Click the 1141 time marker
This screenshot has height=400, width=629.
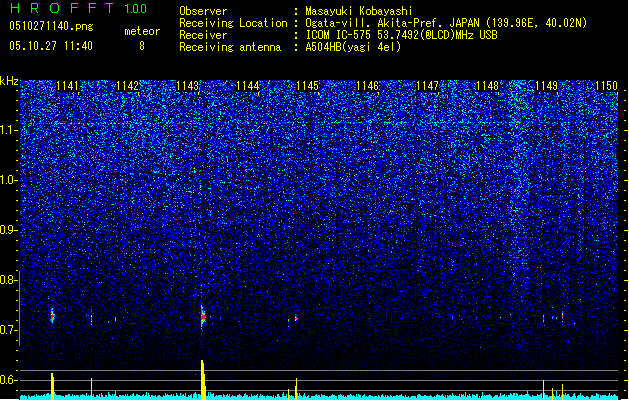[67, 86]
